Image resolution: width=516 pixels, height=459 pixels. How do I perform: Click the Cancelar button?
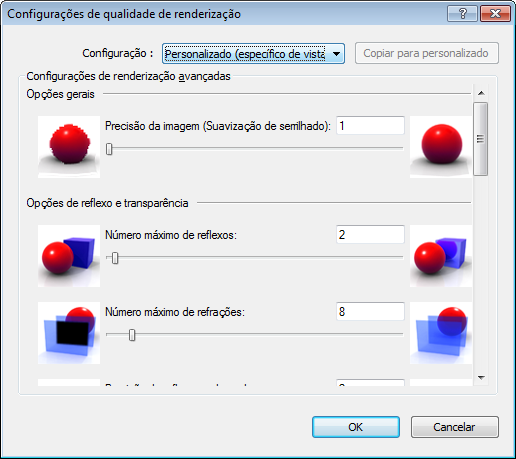click(454, 427)
